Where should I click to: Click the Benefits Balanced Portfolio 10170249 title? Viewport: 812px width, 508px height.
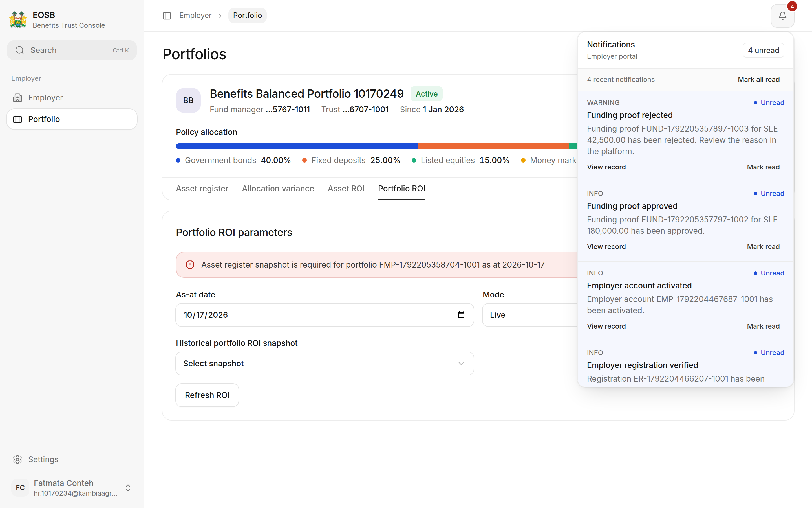click(x=306, y=94)
